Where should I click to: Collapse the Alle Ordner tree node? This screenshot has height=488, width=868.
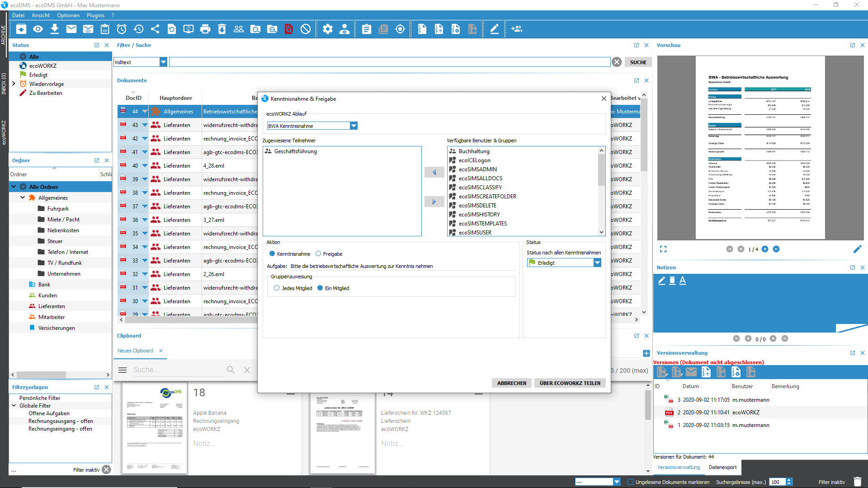pos(14,187)
